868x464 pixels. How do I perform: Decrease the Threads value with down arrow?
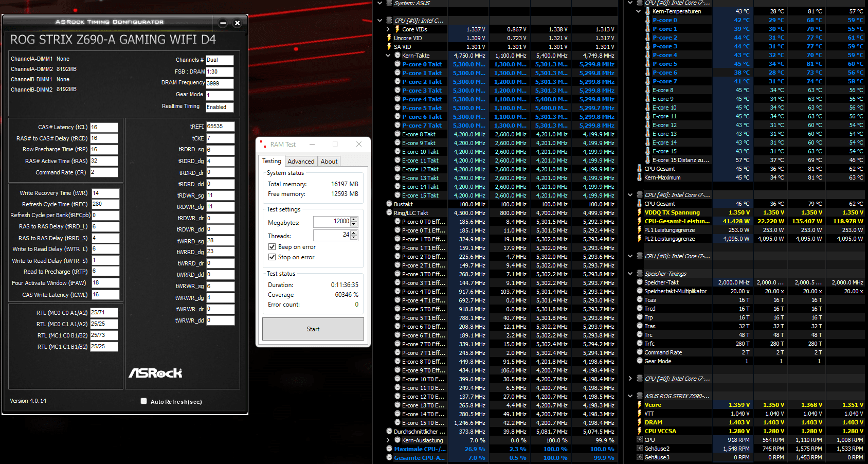click(x=354, y=238)
